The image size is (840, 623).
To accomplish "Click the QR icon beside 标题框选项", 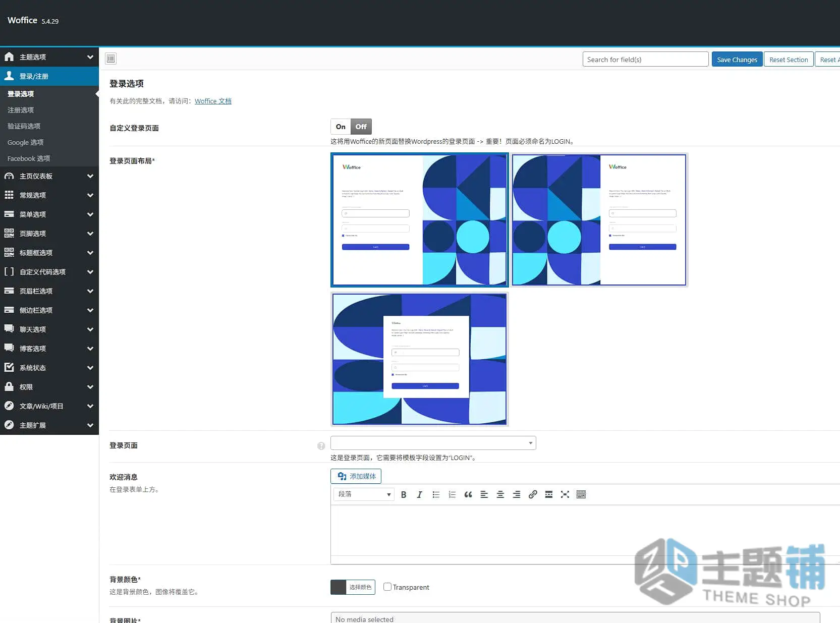I will [9, 252].
